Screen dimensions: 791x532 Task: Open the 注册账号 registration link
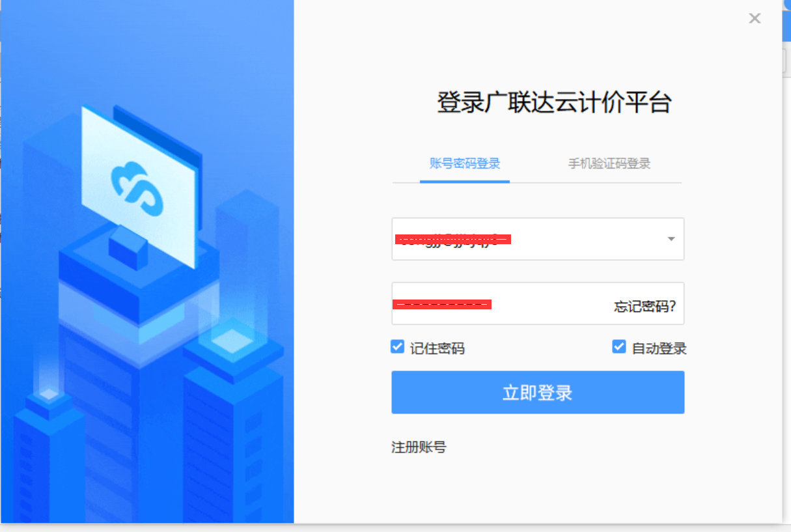(419, 447)
